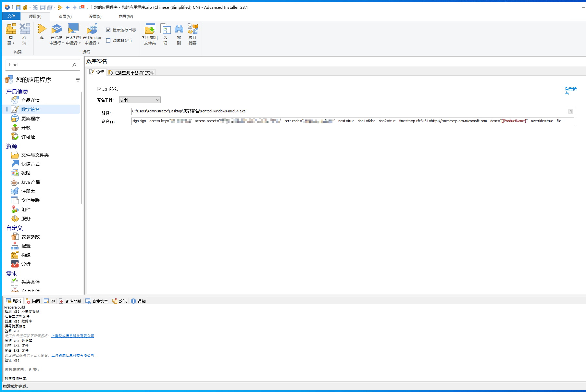Open 文件与文件夹 in the resources sidebar
This screenshot has width=586, height=392.
click(35, 155)
